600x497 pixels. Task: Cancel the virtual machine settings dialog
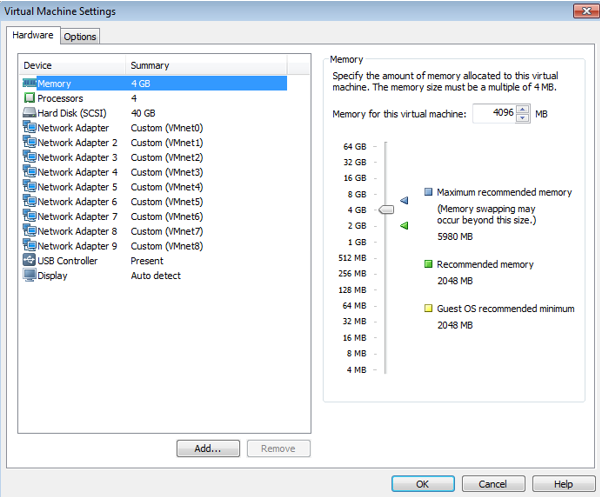493,484
